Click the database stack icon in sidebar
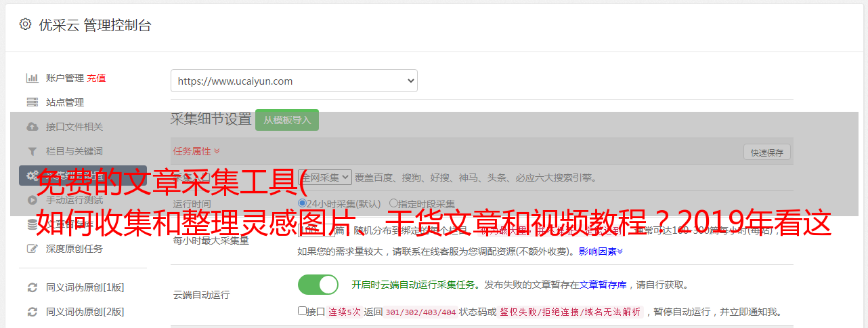 click(x=32, y=224)
